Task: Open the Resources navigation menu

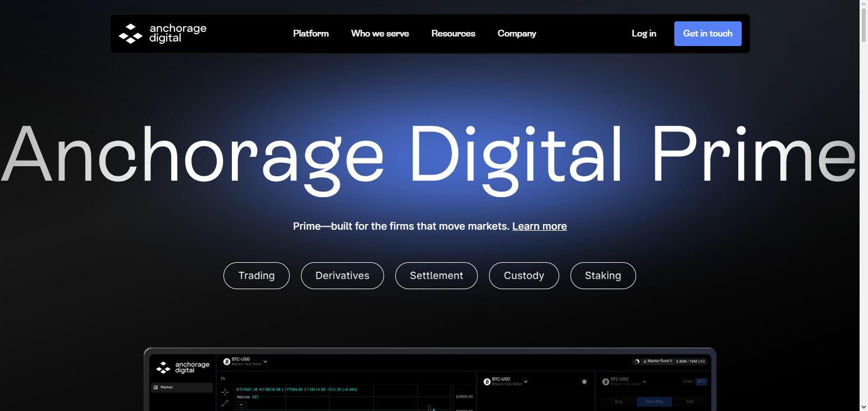Action: tap(453, 33)
